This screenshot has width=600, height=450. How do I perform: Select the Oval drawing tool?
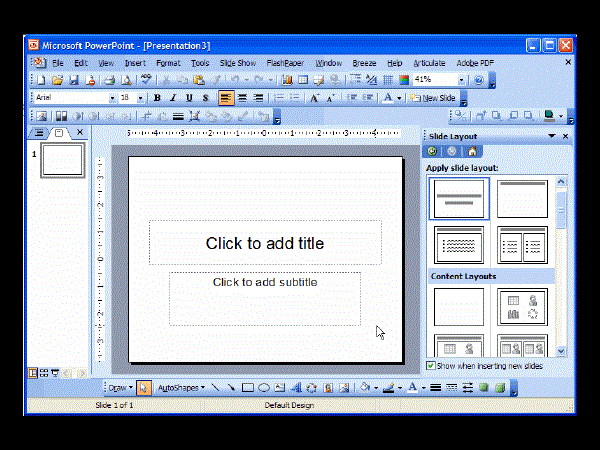tap(264, 387)
